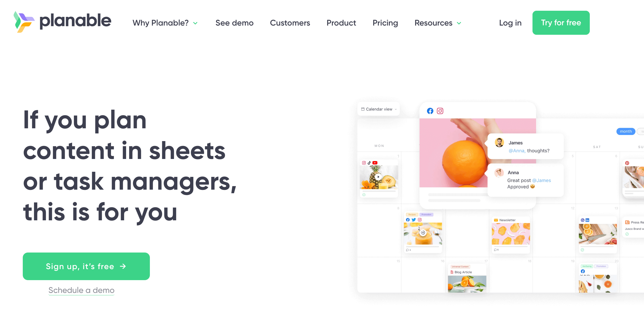Click the Pinterest icon on calendar item
This screenshot has width=644, height=320.
tap(627, 163)
